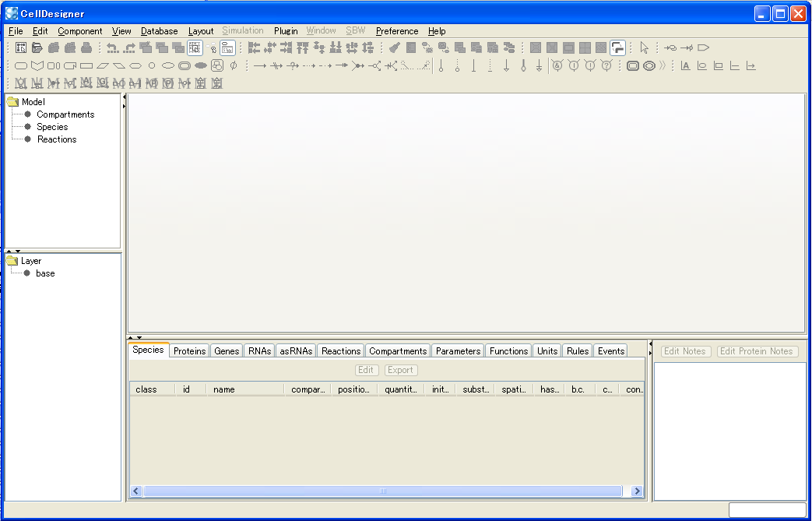Switch to the Reactions tab
812x521 pixels.
(x=341, y=351)
